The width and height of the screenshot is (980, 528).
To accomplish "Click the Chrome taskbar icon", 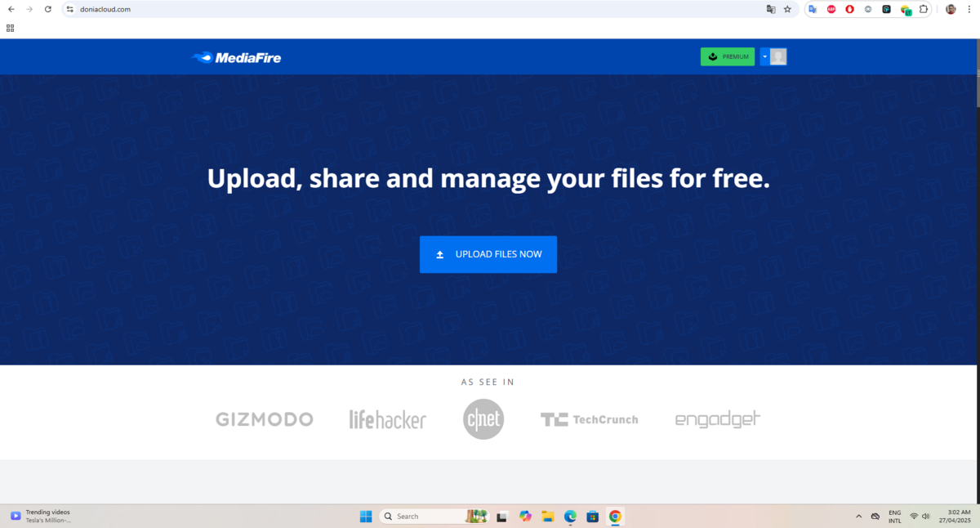I will [615, 517].
